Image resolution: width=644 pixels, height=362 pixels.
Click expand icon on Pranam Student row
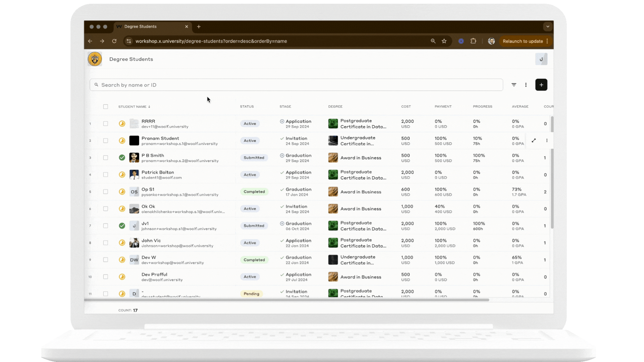click(x=533, y=140)
